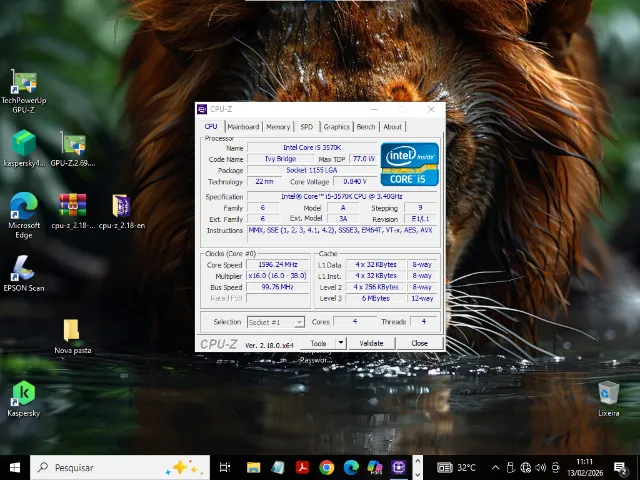640x480 pixels.
Task: Click the Package value Socket 1155 LGA
Action: (312, 170)
